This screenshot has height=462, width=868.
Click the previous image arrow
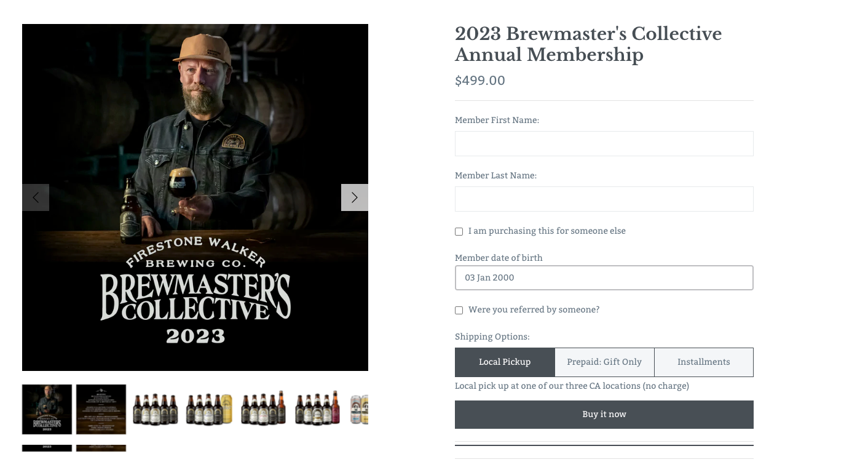pyautogui.click(x=36, y=197)
